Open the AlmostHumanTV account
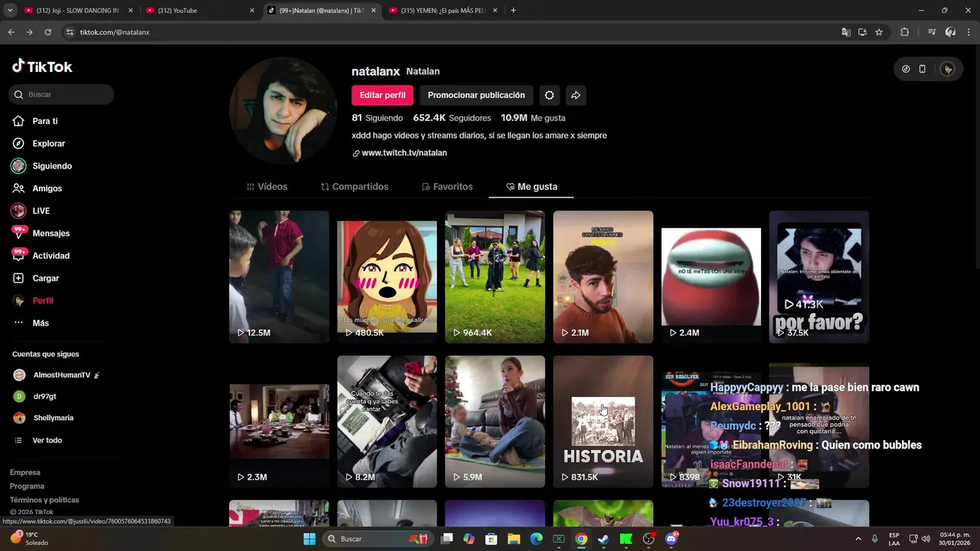Viewport: 980px width, 551px height. pyautogui.click(x=61, y=375)
